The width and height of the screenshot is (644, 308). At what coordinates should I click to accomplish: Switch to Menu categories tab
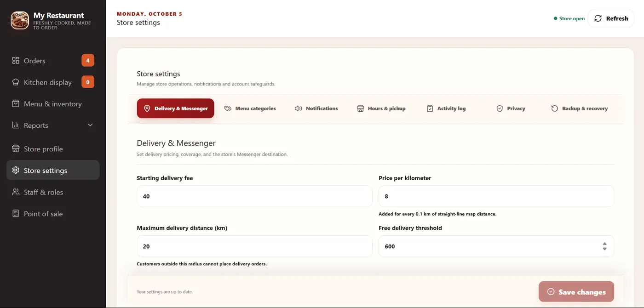pyautogui.click(x=250, y=108)
